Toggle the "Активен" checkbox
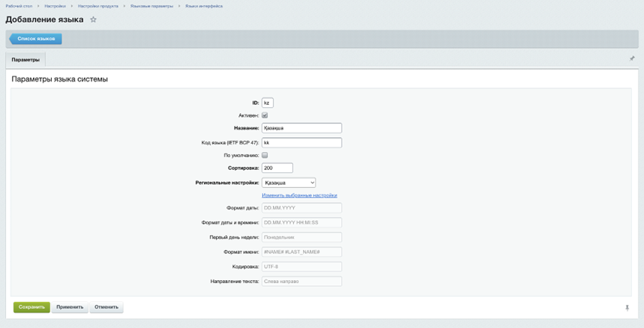Image resolution: width=644 pixels, height=328 pixels. (265, 115)
